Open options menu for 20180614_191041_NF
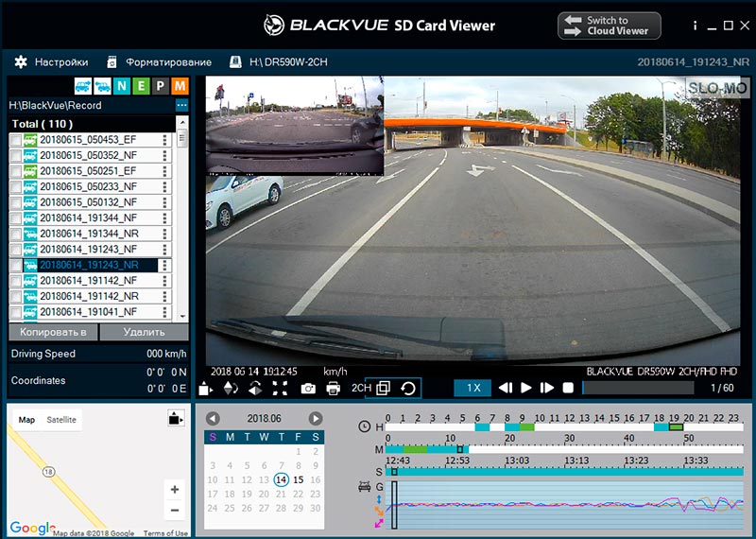This screenshot has width=756, height=539. [x=164, y=312]
